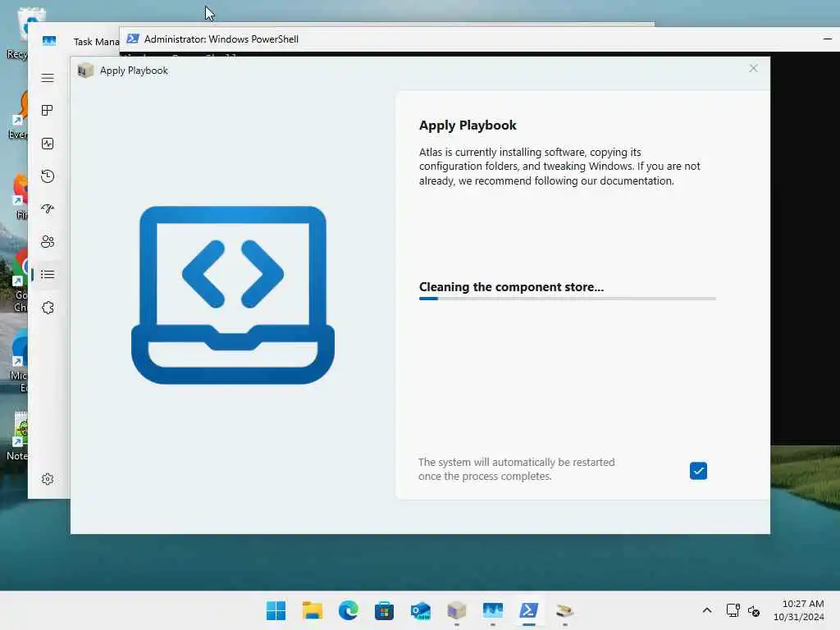
Task: Minimize the PowerShell window
Action: click(827, 39)
